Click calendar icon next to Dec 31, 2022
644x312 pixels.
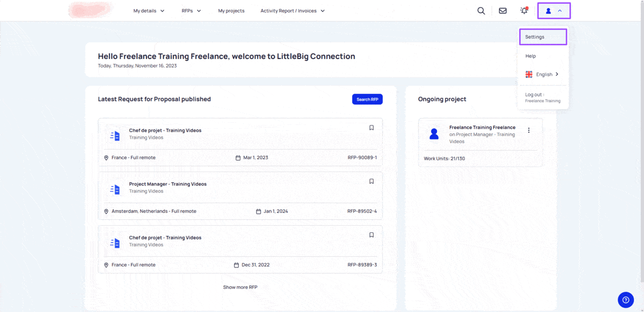coord(237,265)
